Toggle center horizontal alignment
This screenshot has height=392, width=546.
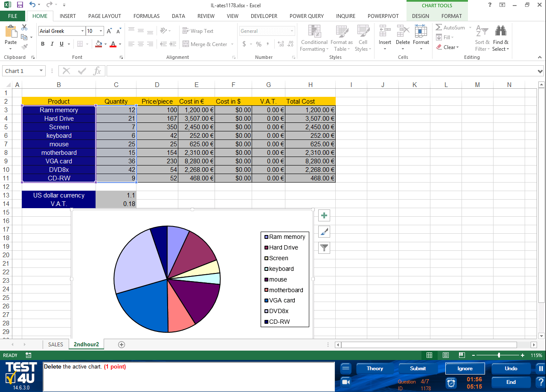click(141, 44)
